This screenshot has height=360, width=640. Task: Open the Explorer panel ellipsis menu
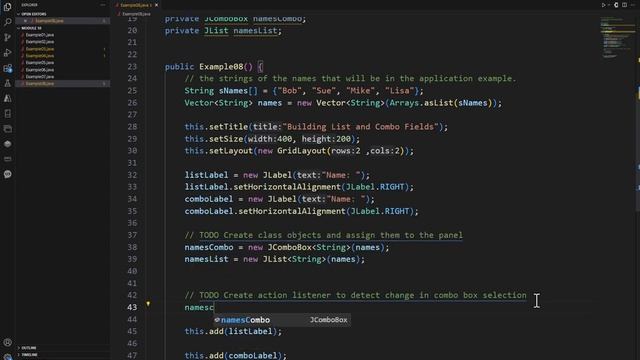click(103, 5)
